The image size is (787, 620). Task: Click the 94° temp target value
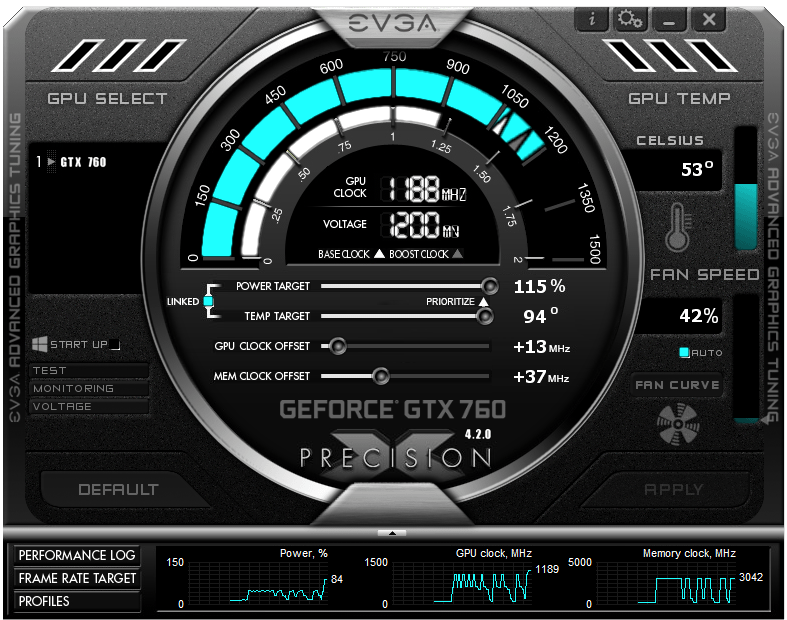(x=541, y=316)
